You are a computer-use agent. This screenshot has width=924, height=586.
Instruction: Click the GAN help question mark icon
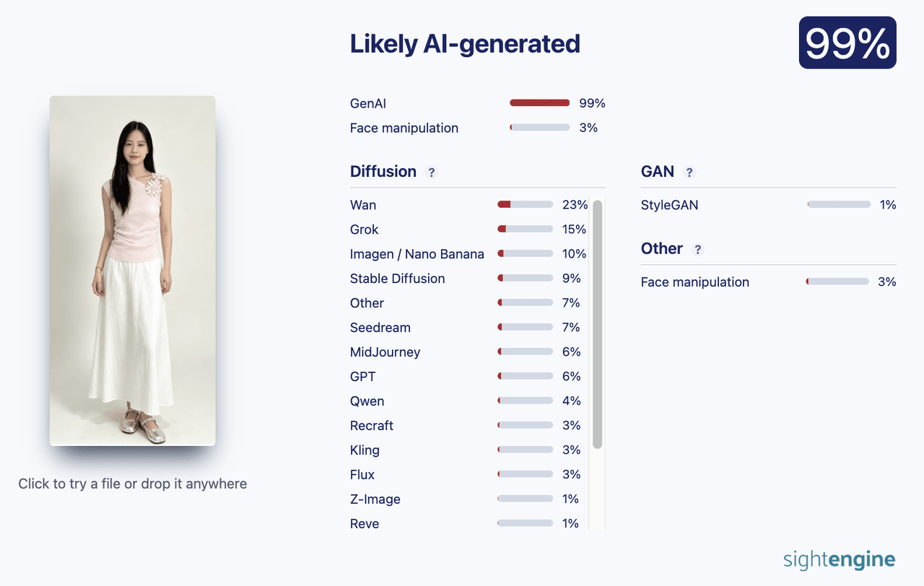(689, 172)
